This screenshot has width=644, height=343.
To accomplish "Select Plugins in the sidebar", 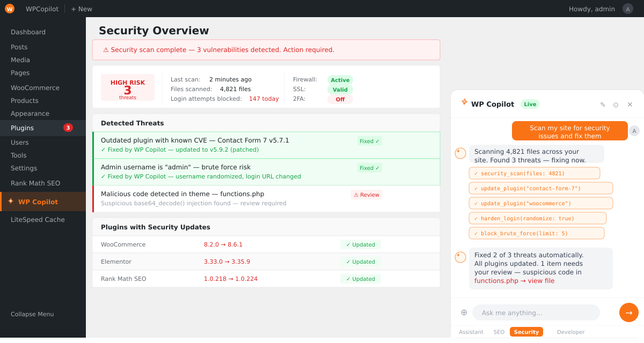I will 43,128.
